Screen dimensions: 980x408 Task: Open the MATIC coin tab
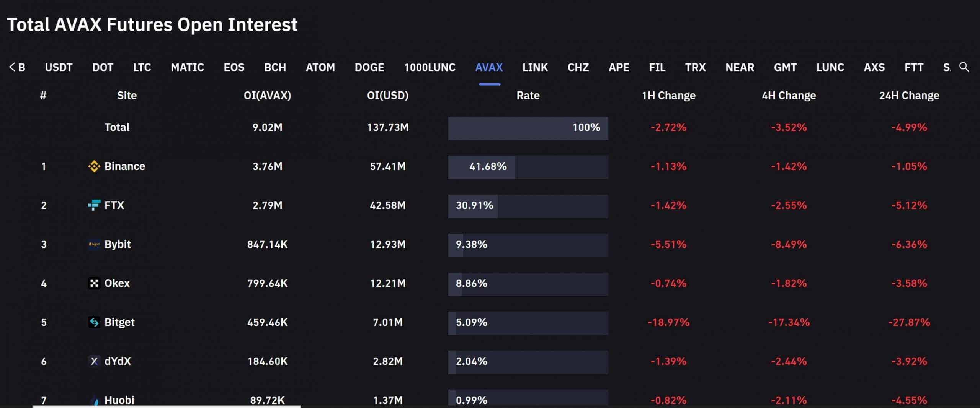187,68
